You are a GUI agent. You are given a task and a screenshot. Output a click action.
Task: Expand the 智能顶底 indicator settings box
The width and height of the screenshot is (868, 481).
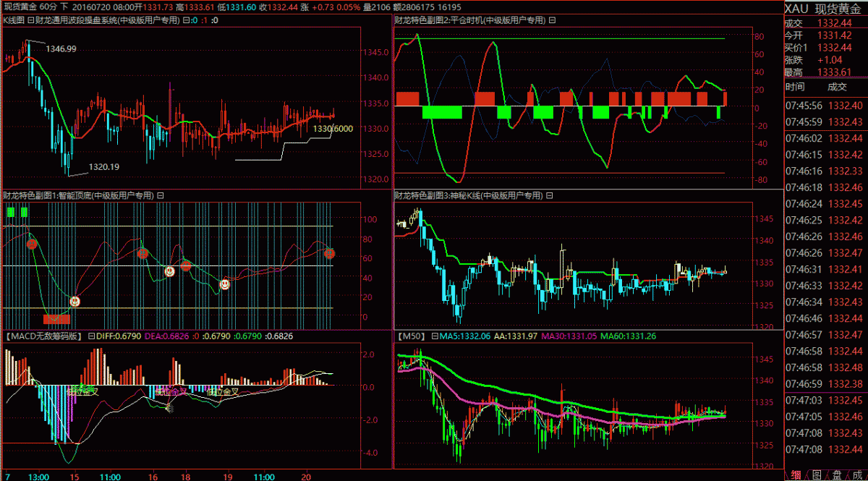coord(161,195)
